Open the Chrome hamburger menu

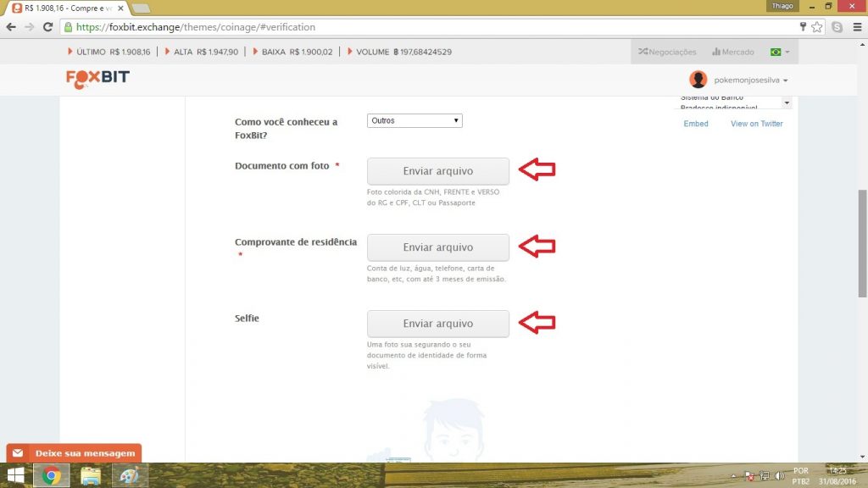[x=856, y=27]
